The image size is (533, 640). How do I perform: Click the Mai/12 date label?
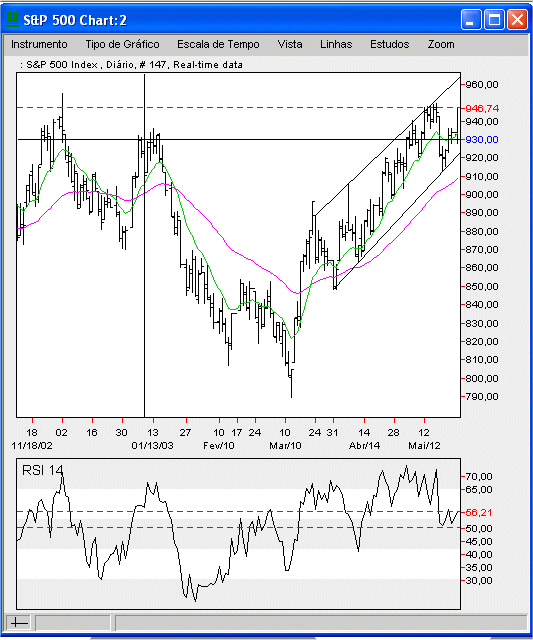tap(424, 445)
